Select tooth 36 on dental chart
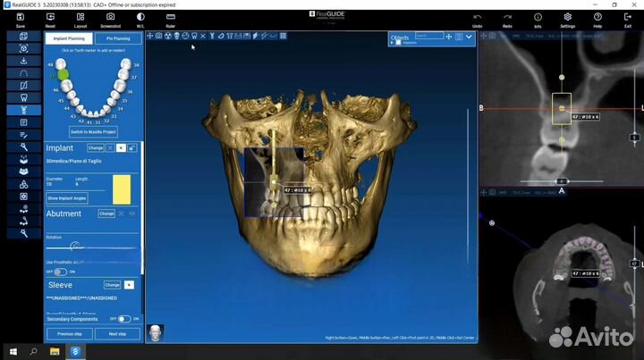 coord(119,86)
